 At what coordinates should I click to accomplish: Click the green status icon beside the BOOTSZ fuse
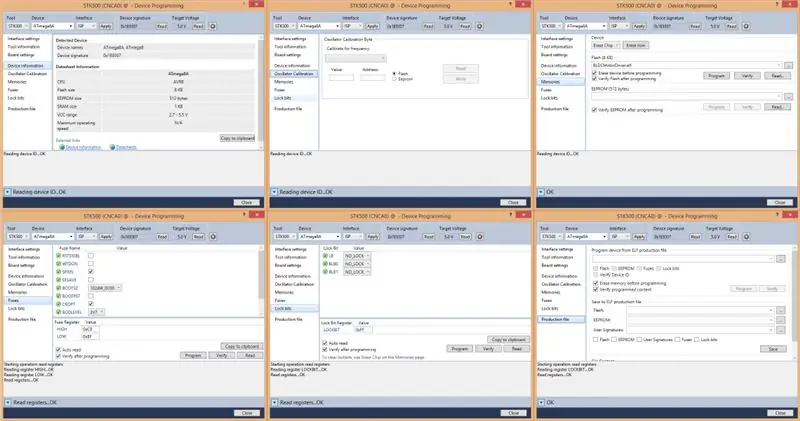tap(59, 288)
